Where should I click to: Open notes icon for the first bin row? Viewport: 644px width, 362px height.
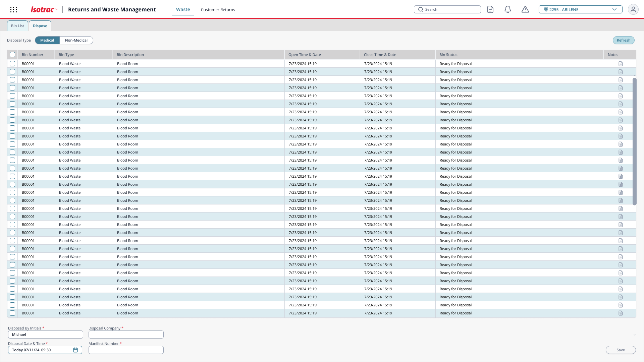click(x=621, y=64)
